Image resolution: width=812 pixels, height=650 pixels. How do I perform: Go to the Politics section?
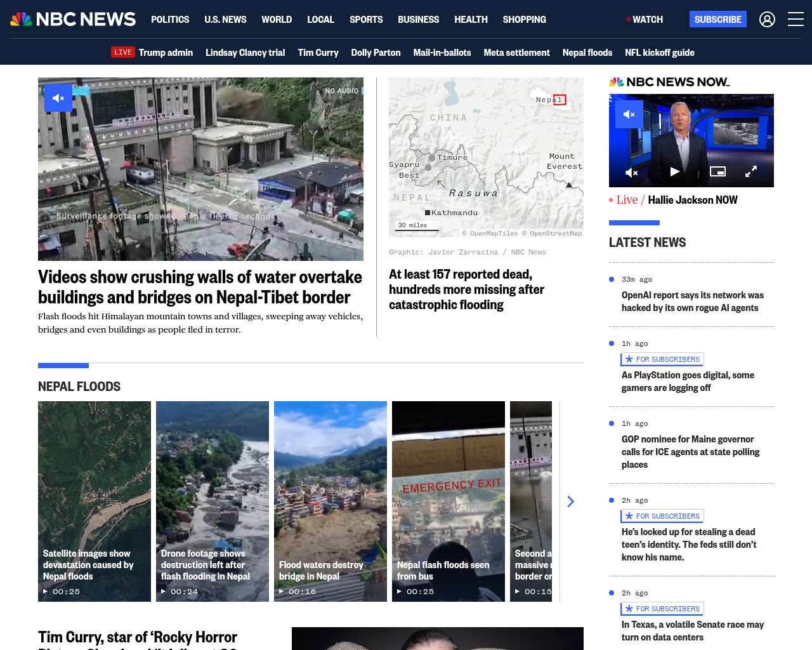click(170, 20)
